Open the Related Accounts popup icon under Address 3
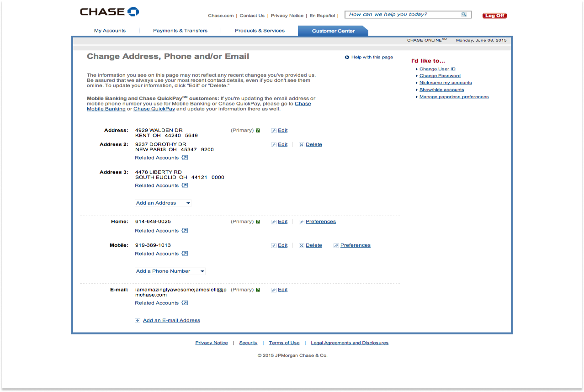Image resolution: width=584 pixels, height=392 pixels. pos(185,185)
